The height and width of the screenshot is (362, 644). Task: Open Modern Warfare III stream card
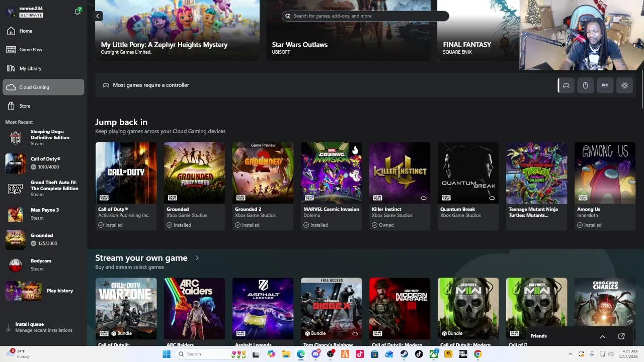point(399,312)
